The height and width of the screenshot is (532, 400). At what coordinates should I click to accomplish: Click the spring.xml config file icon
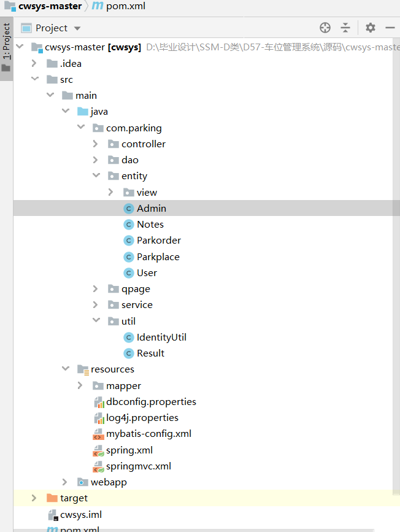pos(98,450)
